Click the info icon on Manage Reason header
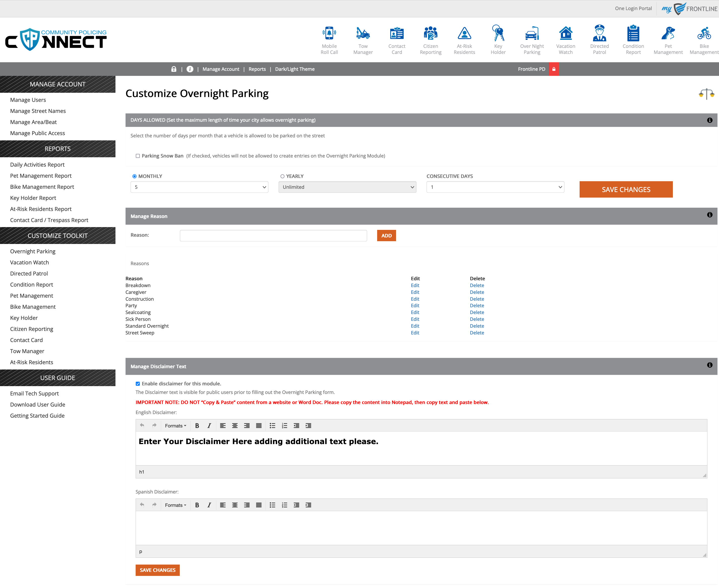This screenshot has height=588, width=719. point(709,215)
